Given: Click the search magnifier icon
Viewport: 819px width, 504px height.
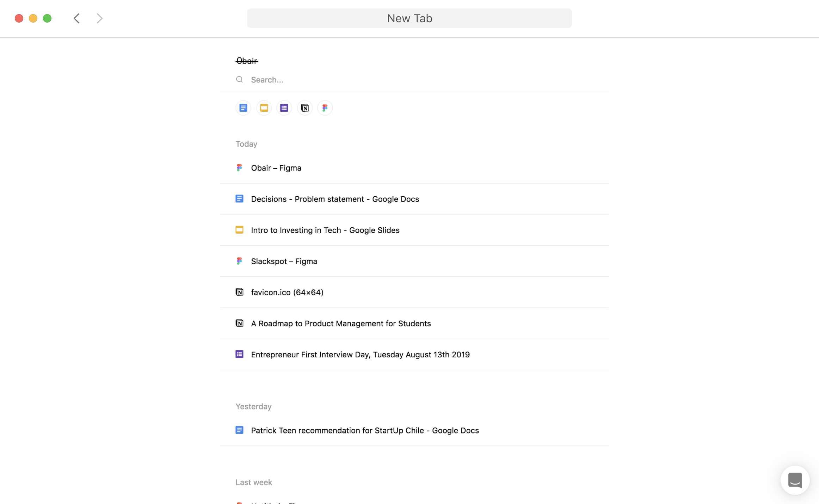Looking at the screenshot, I should (x=239, y=79).
